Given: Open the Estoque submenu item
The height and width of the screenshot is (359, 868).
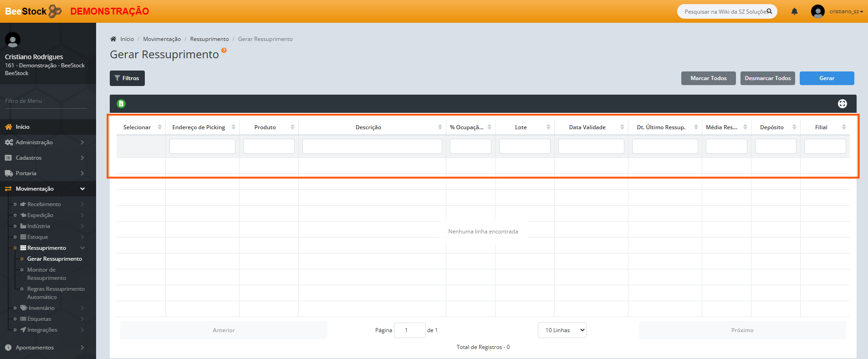Looking at the screenshot, I should [38, 237].
